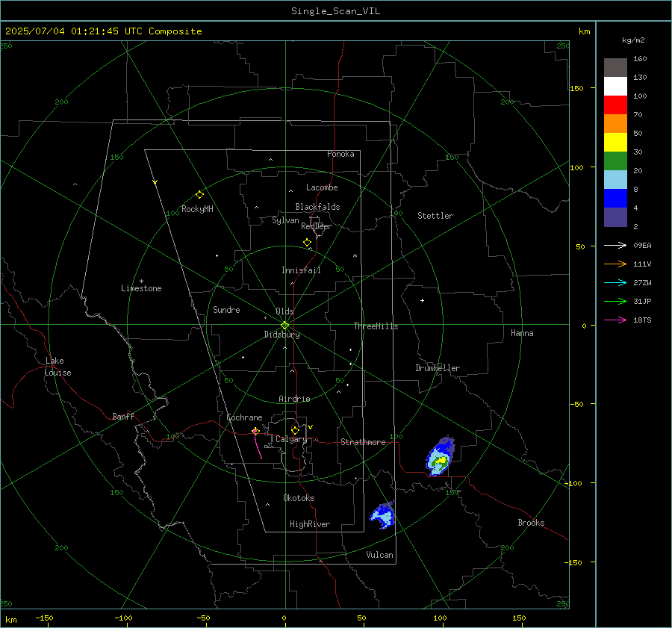Click the Brooks town label
Viewport: 672px width, 628px height.
coord(531,523)
